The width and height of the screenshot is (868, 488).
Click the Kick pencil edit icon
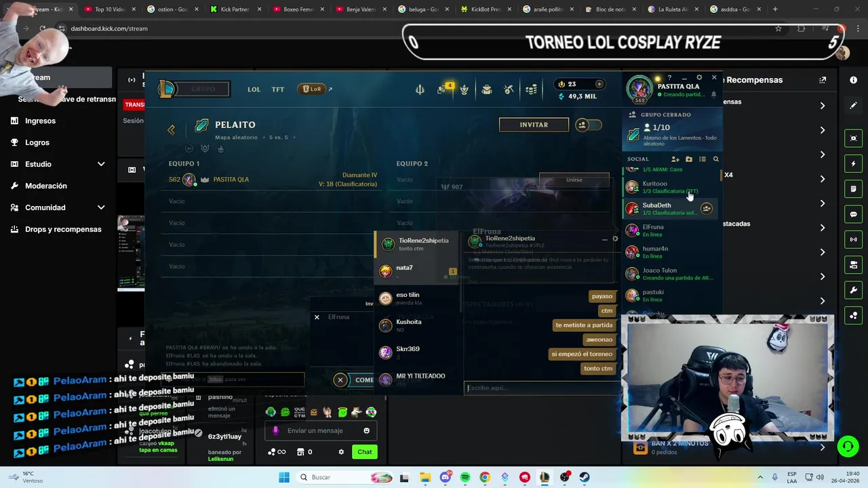pyautogui.click(x=853, y=106)
